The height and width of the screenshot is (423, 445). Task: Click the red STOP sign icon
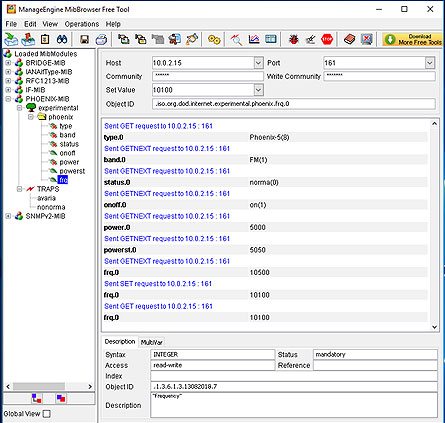pos(327,39)
